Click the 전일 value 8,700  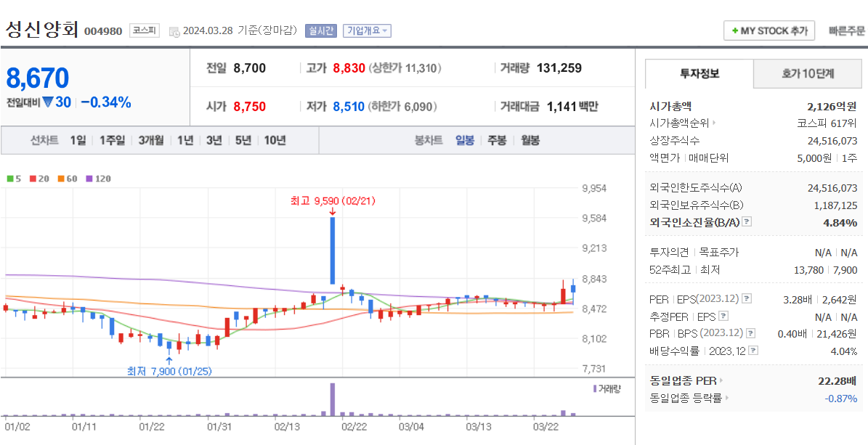pos(250,68)
